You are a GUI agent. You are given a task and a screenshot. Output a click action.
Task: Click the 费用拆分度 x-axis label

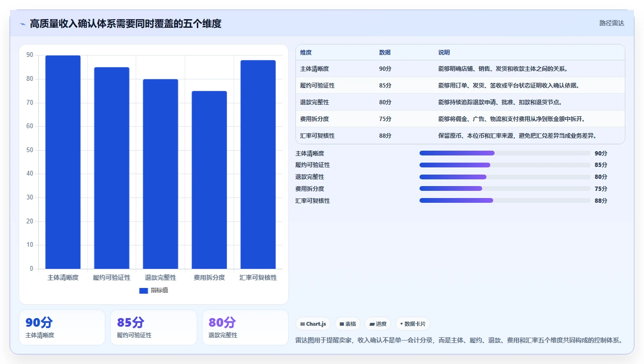tap(209, 277)
